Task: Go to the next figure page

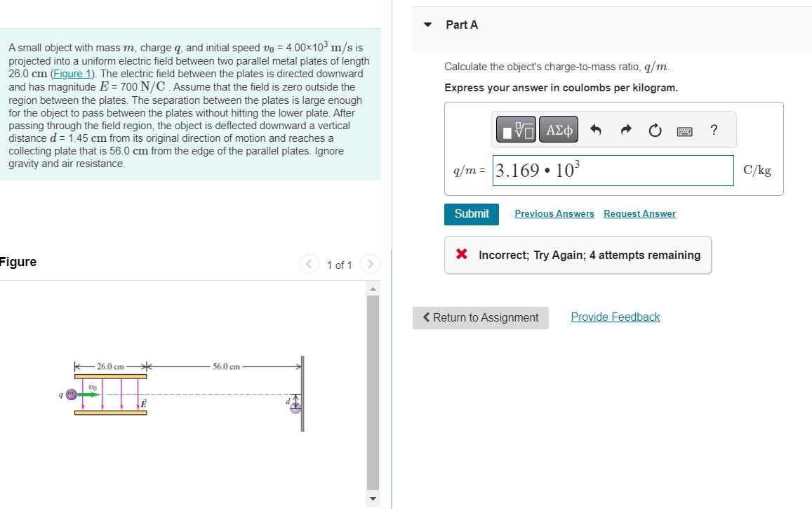Action: pos(370,264)
